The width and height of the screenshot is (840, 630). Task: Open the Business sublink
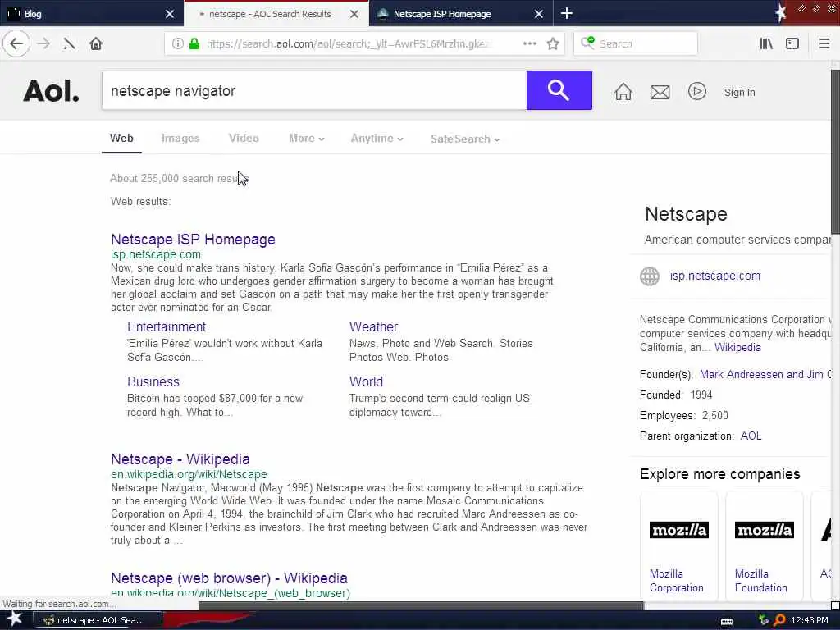coord(153,382)
